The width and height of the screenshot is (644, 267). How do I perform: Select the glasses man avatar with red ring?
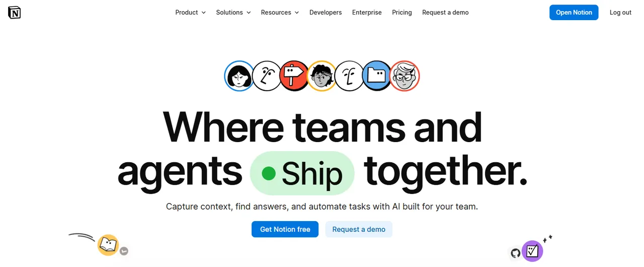click(405, 76)
